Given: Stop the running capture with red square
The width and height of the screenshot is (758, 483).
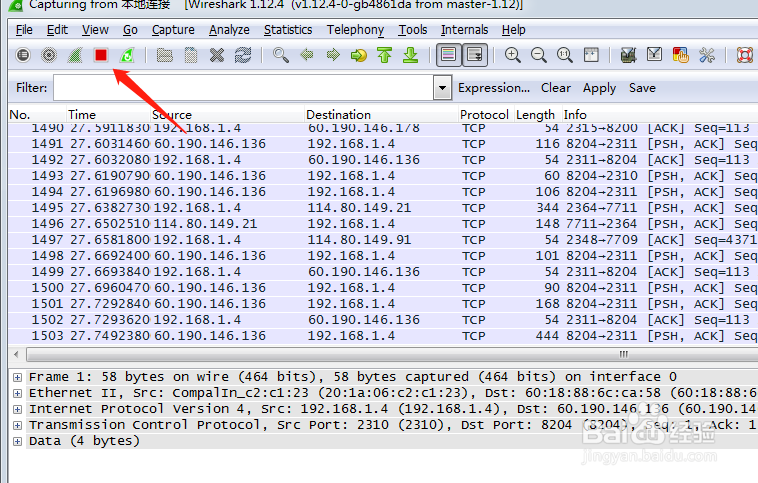Looking at the screenshot, I should 101,55.
